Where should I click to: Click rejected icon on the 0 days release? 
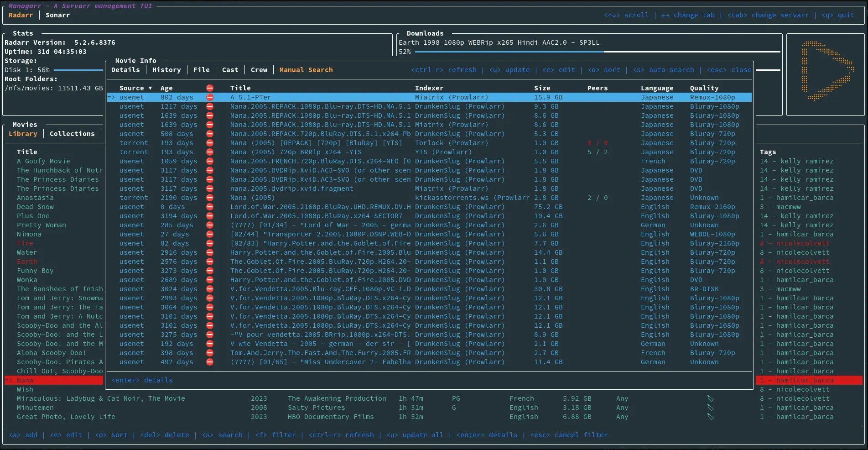tap(210, 207)
